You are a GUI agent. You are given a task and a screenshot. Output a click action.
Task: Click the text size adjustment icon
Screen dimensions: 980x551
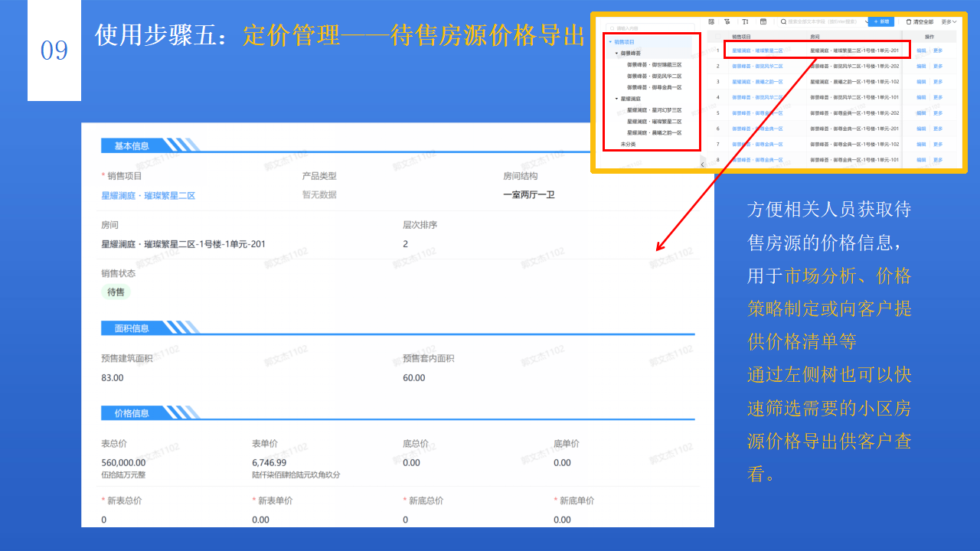point(744,22)
